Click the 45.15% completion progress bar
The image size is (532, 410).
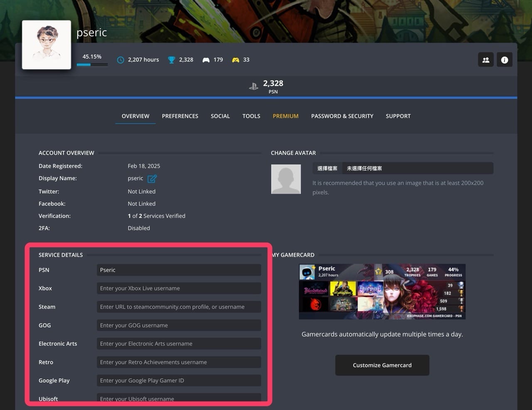coord(92,64)
